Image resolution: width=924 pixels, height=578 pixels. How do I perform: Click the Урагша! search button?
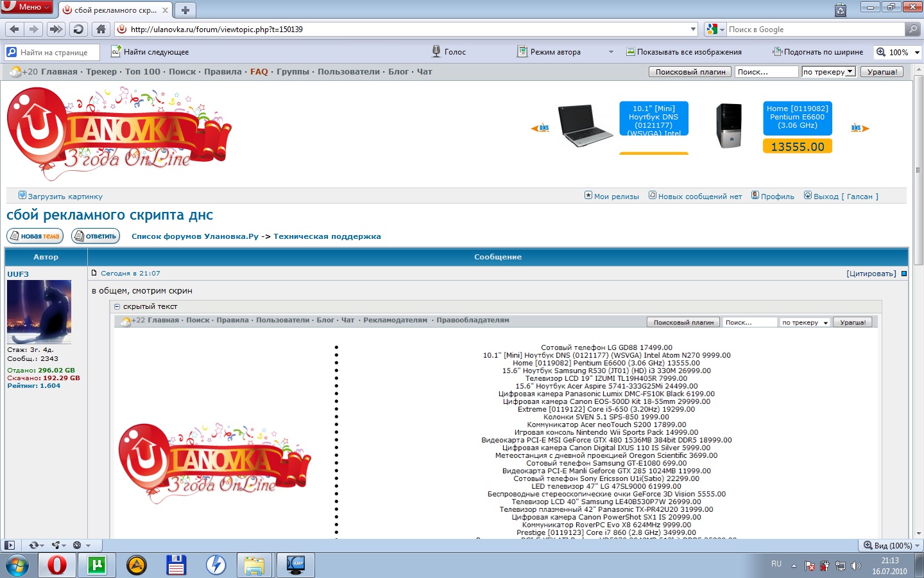click(882, 72)
